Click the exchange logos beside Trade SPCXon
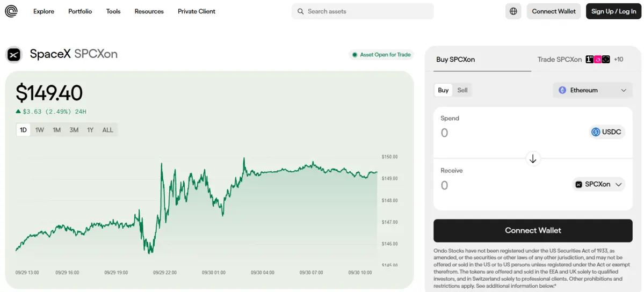The height and width of the screenshot is (292, 644). 598,60
